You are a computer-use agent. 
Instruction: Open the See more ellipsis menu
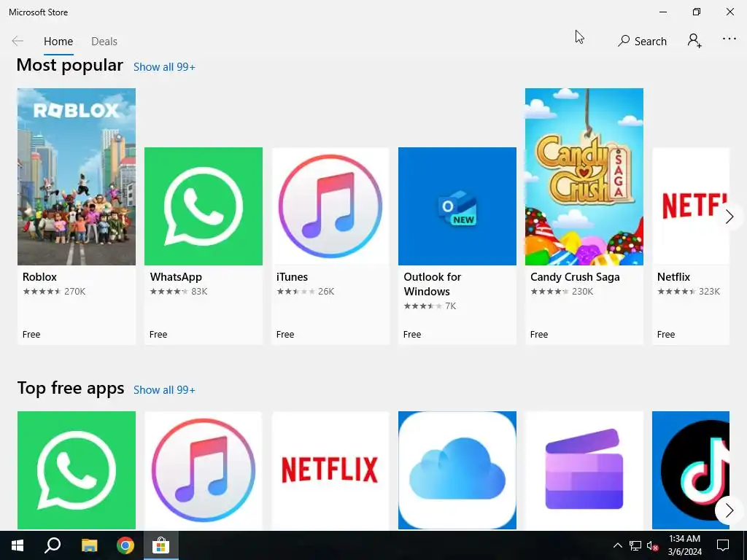pyautogui.click(x=729, y=39)
